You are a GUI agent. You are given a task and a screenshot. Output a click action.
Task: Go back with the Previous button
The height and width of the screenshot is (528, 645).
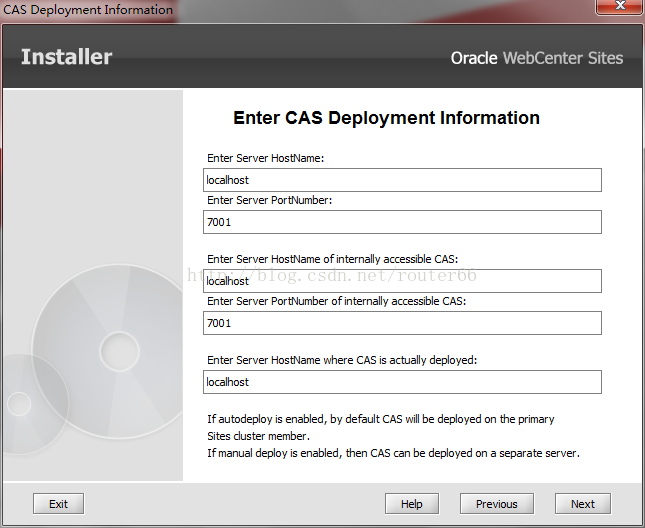pyautogui.click(x=497, y=504)
